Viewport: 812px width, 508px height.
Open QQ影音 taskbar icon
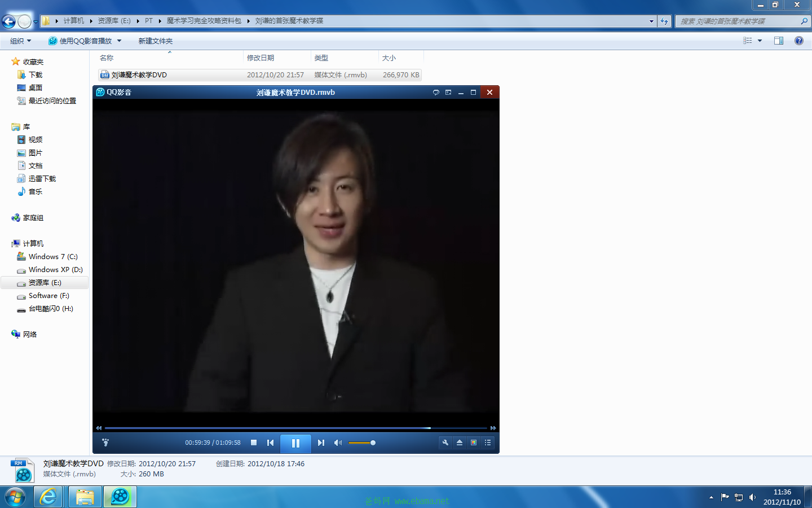point(120,497)
